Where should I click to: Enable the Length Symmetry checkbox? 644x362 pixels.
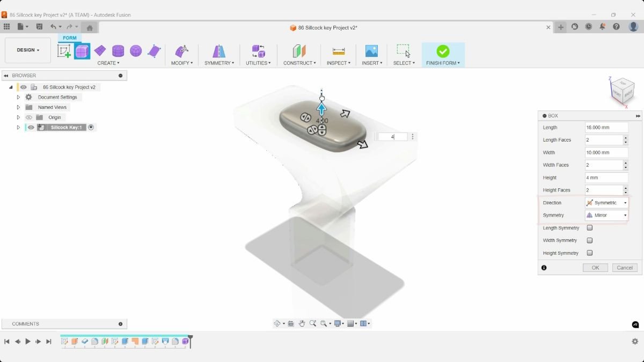pos(590,228)
